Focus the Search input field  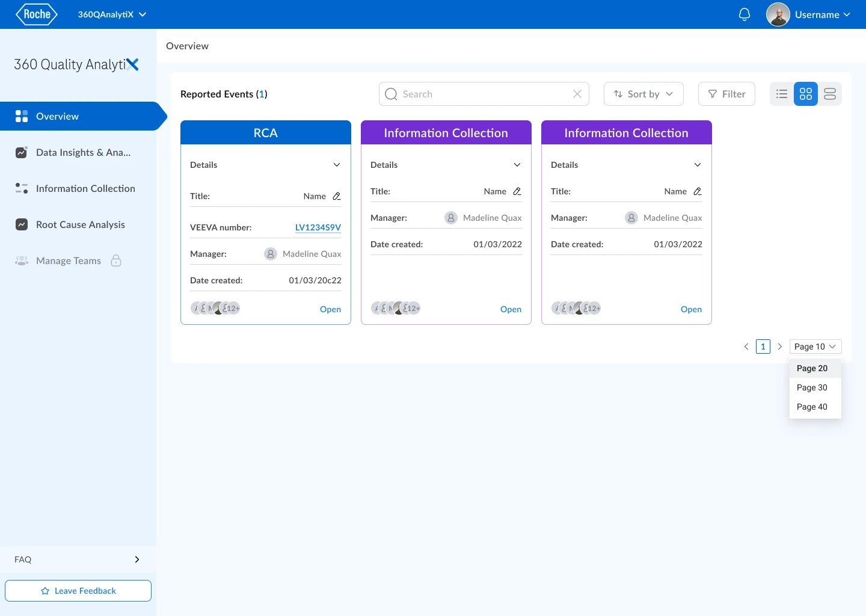click(x=484, y=94)
